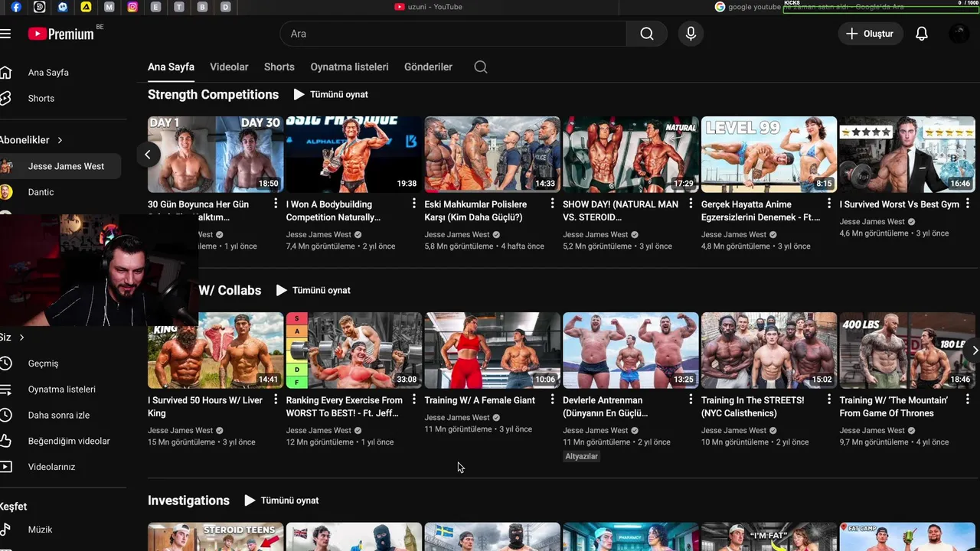This screenshot has height=551, width=980.
Task: Show next videos in Collabs carousel
Action: tap(974, 350)
